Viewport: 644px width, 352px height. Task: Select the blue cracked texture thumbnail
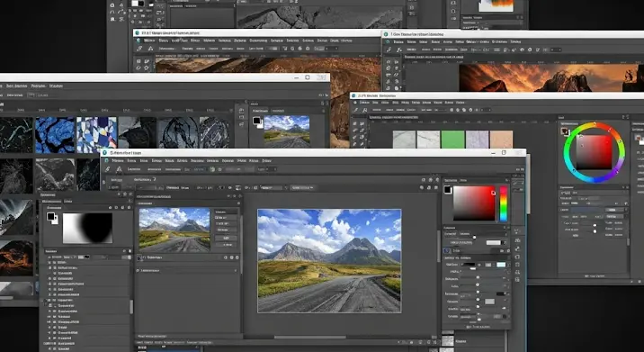[x=55, y=135]
